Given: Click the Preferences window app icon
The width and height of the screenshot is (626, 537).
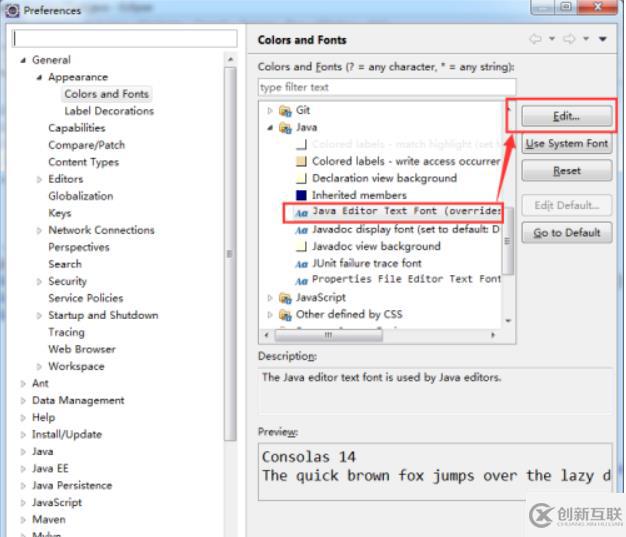Looking at the screenshot, I should tap(12, 10).
